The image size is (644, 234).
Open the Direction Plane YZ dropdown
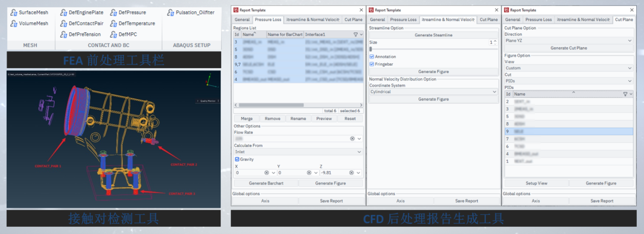click(x=568, y=41)
